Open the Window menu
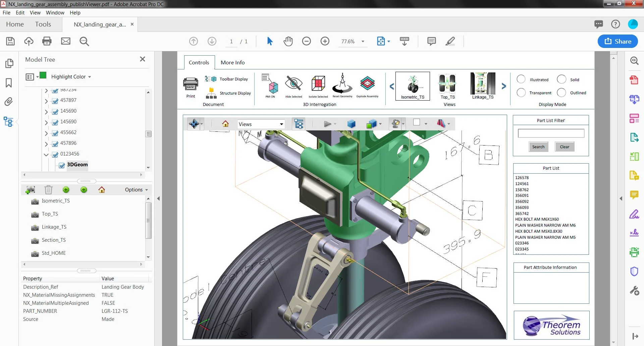Screen dimensions: 644x346 [x=55, y=13]
